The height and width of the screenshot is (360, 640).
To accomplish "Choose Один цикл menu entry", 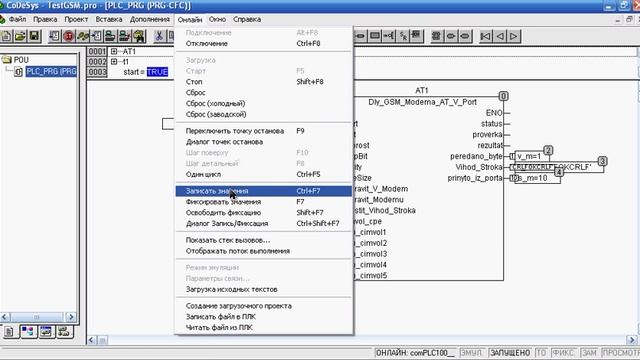I will click(264, 174).
